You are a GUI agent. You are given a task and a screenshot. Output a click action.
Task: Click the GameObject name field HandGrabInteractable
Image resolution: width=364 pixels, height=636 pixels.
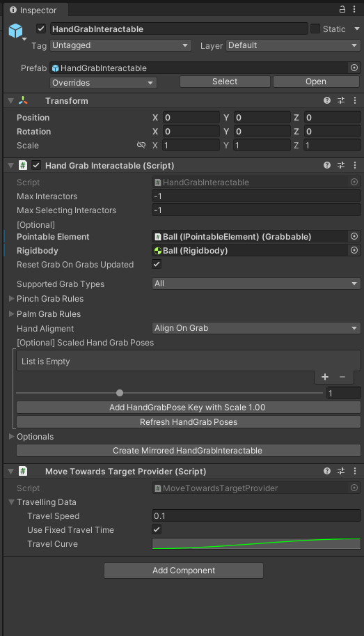tap(179, 29)
